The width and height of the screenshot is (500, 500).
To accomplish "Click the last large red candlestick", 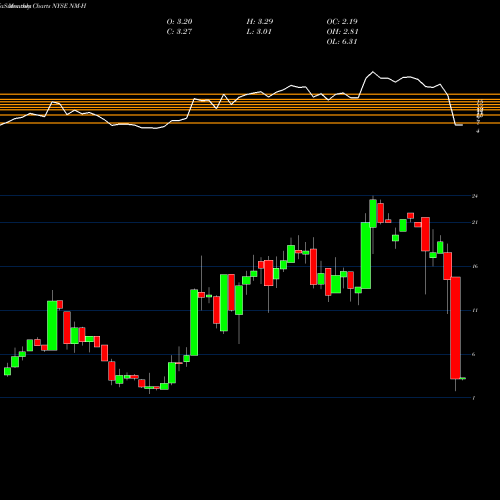I will tap(455, 328).
